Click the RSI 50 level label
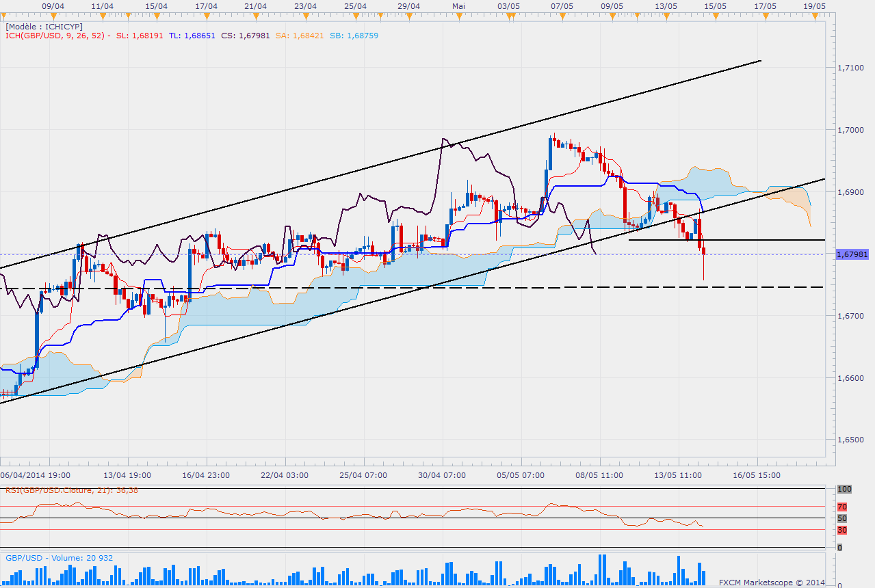Screen dimensions: 875x588 point(844,518)
